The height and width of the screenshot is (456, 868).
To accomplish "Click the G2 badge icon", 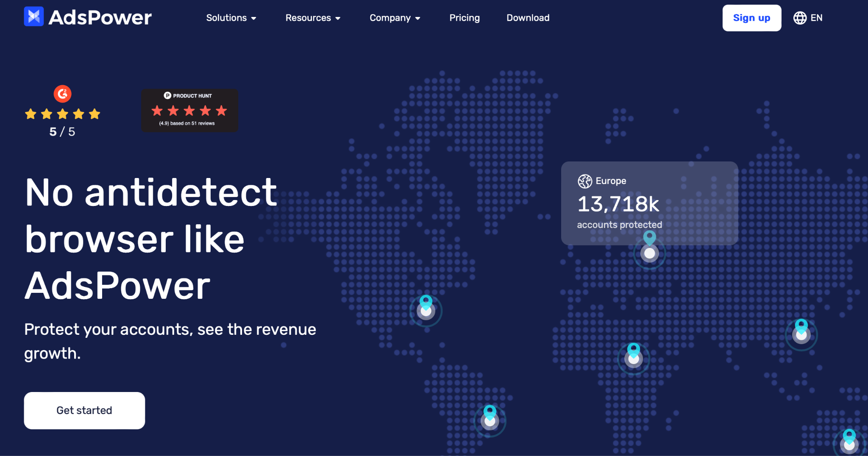I will point(62,94).
